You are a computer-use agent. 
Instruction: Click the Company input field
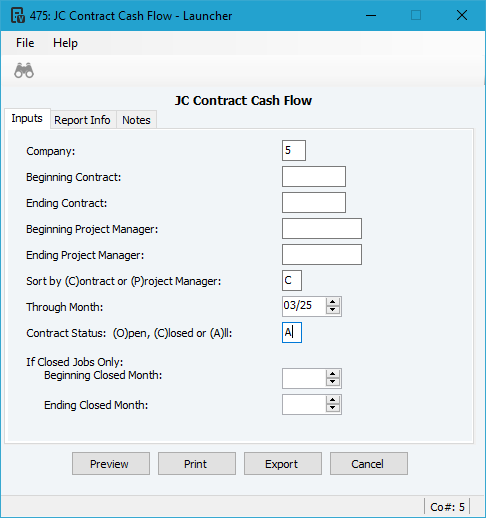(x=294, y=150)
